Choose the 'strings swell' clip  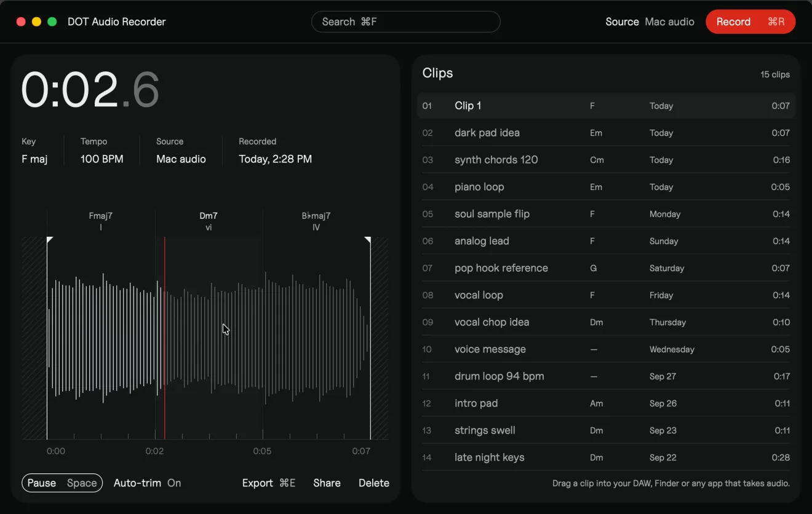coord(606,430)
